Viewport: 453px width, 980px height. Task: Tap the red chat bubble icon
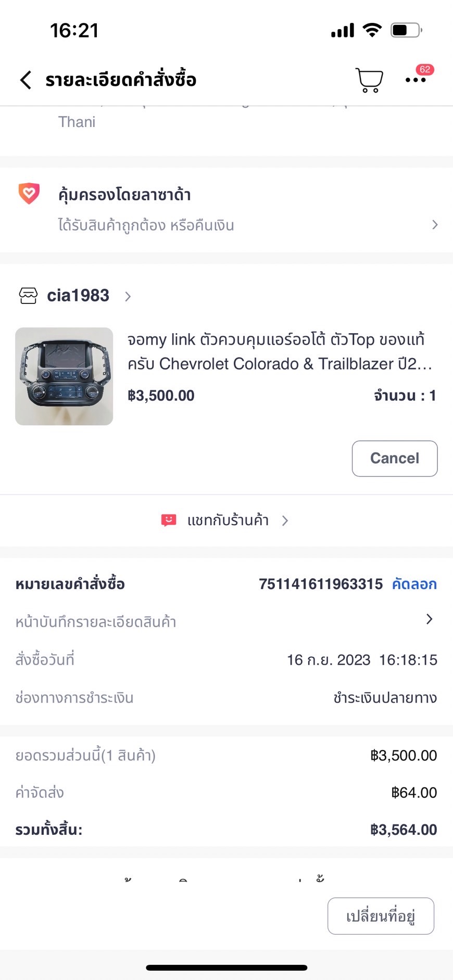point(169,520)
